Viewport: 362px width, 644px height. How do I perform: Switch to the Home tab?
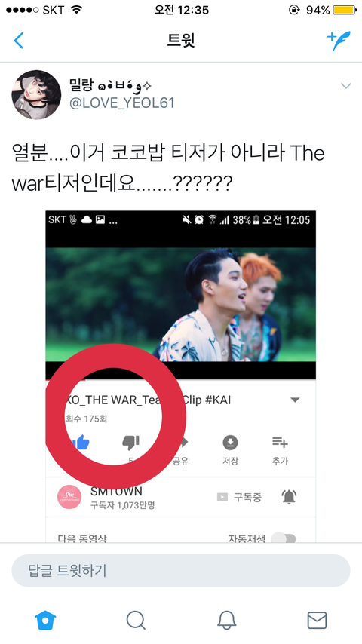coord(45,620)
